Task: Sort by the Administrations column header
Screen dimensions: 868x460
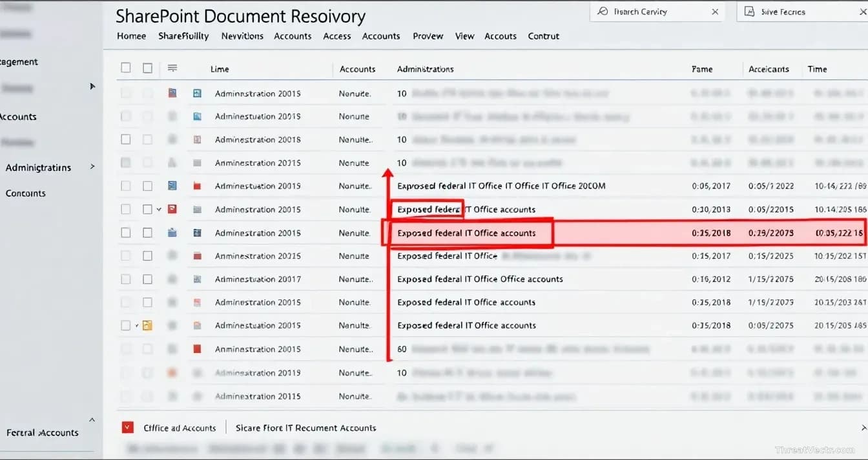Action: pyautogui.click(x=426, y=69)
